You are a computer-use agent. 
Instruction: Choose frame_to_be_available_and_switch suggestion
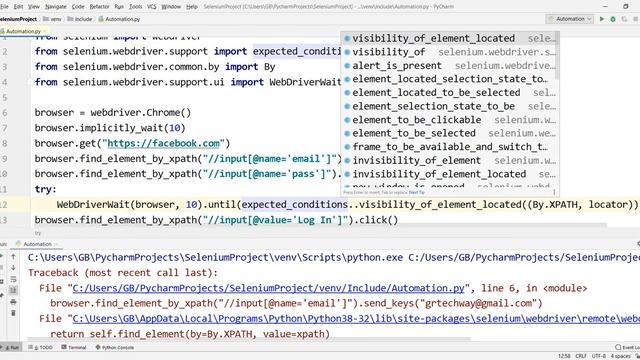point(450,147)
